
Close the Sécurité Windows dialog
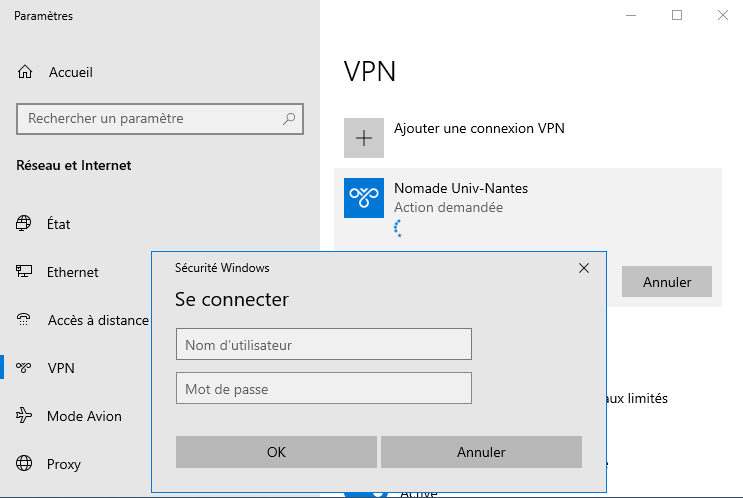point(584,268)
